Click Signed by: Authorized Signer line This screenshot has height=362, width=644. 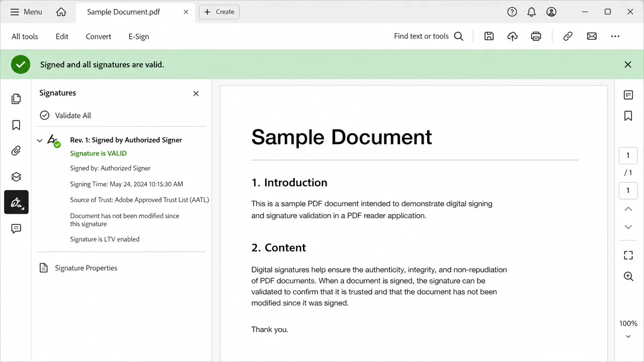(x=110, y=168)
